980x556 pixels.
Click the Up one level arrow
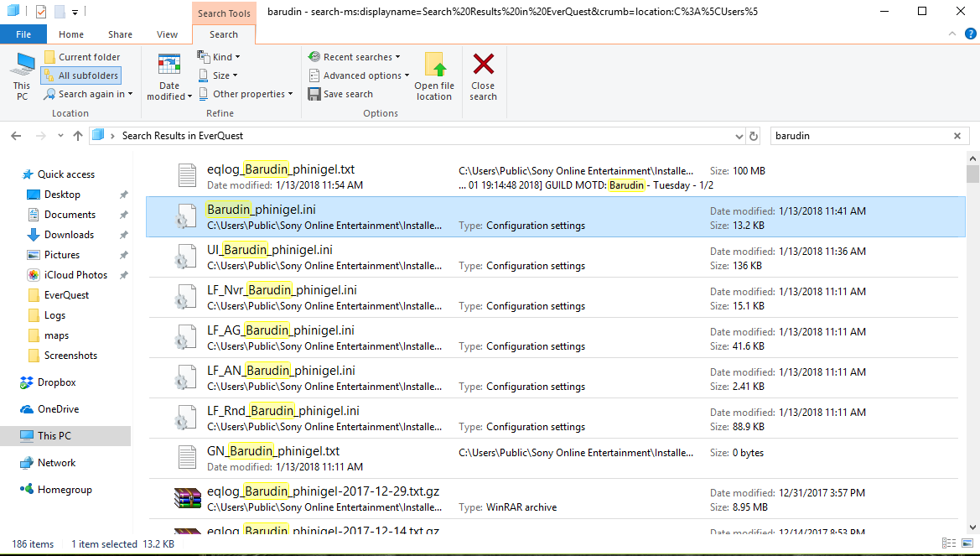(x=77, y=136)
